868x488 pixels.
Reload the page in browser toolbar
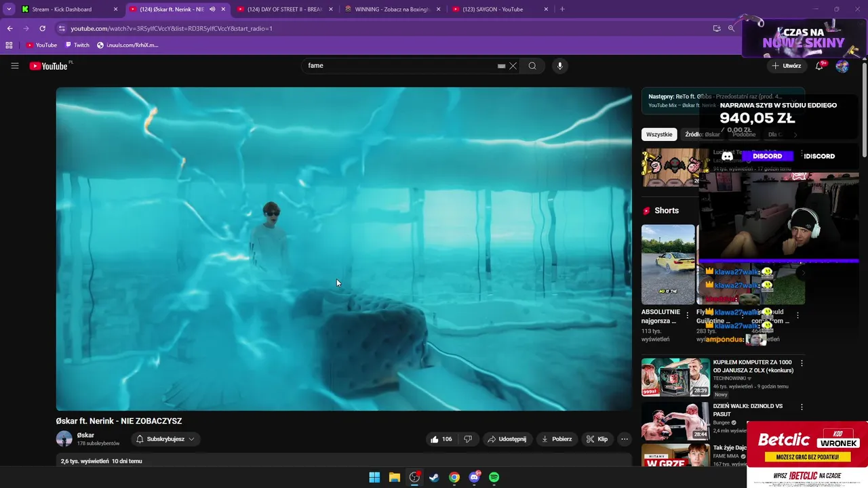(42, 28)
